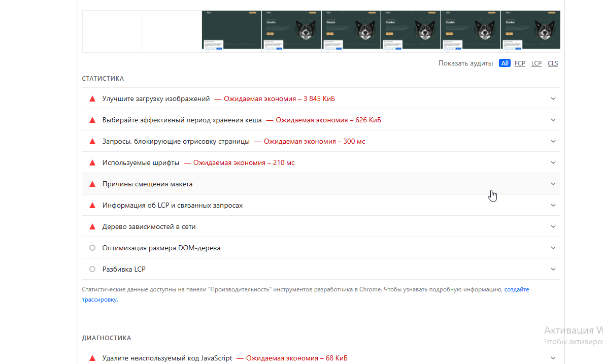This screenshot has height=364, width=603.
Task: Expand 'Запросы, блокирующие отрисовку страницы' chevron
Action: coord(553,141)
